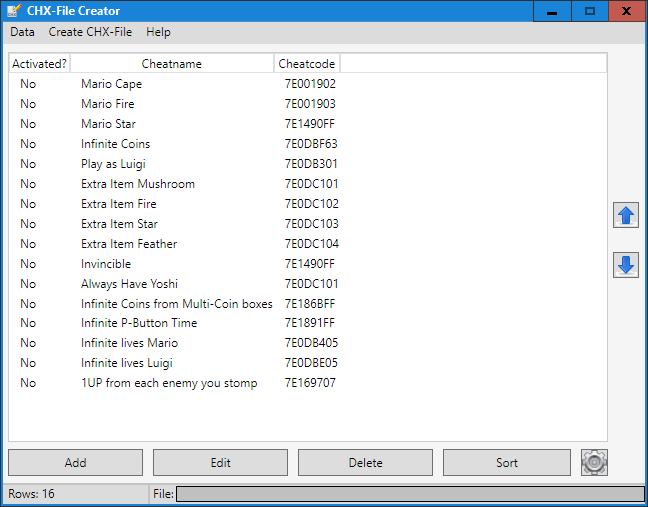Open the Help menu
This screenshot has height=507, width=648.
(x=158, y=32)
